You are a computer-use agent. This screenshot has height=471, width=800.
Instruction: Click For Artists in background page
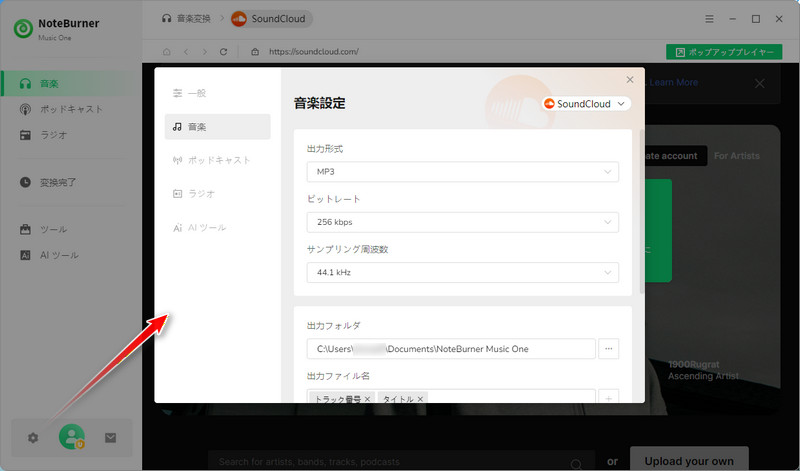coord(737,156)
